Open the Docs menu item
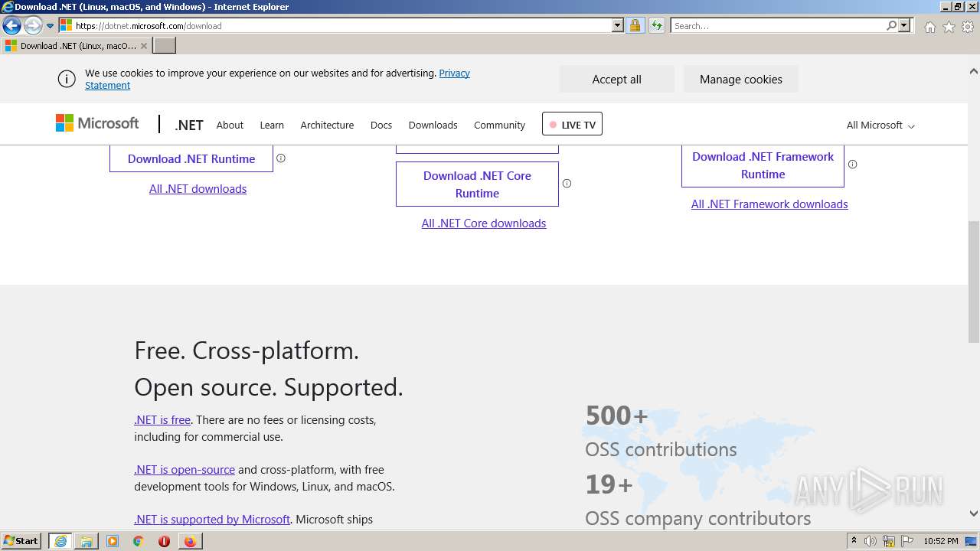Viewport: 980px width, 551px height. [x=381, y=125]
